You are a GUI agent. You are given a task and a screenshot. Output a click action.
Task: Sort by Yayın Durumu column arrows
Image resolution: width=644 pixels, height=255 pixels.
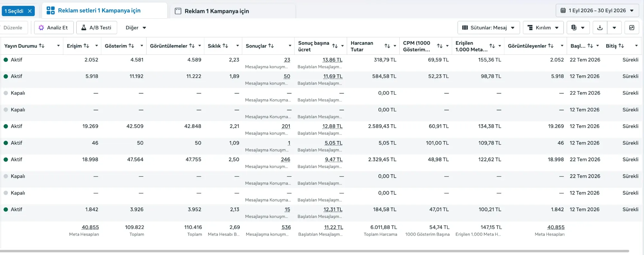coord(42,46)
